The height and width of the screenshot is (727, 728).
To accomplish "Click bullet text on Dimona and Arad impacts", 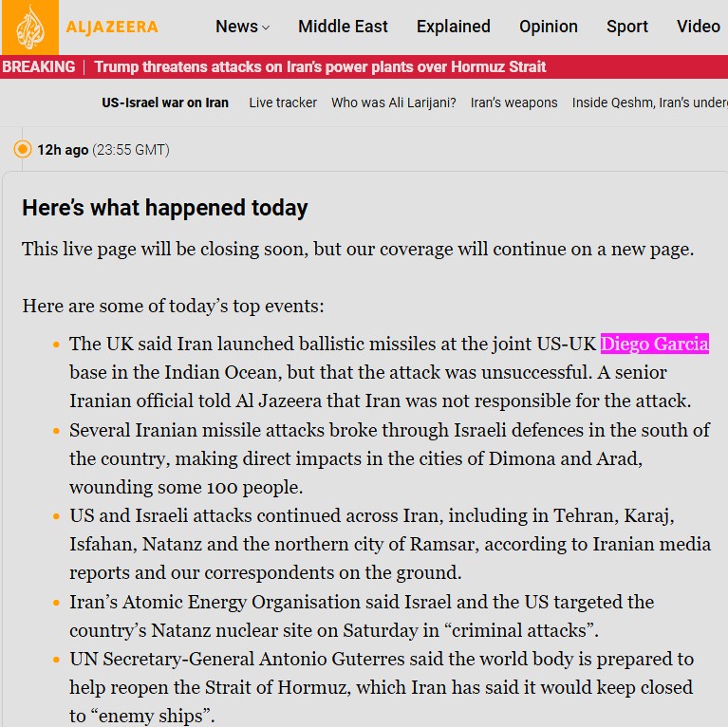I will (x=389, y=458).
